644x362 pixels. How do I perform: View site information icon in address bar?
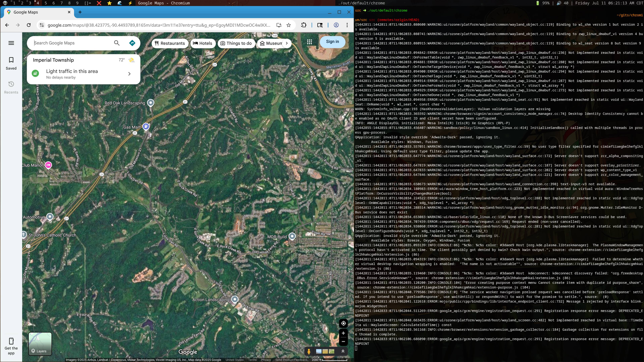pos(42,25)
